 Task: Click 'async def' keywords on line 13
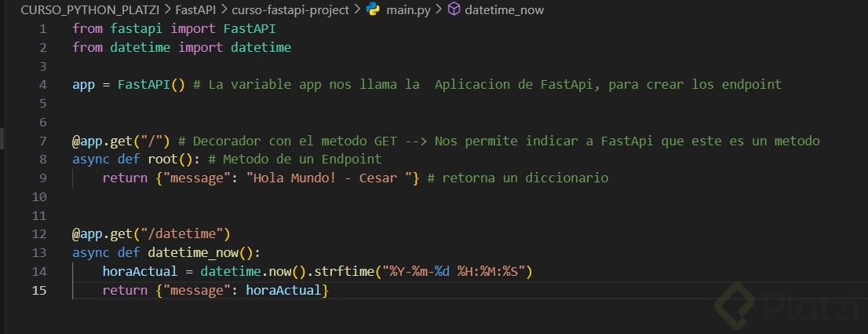[106, 253]
